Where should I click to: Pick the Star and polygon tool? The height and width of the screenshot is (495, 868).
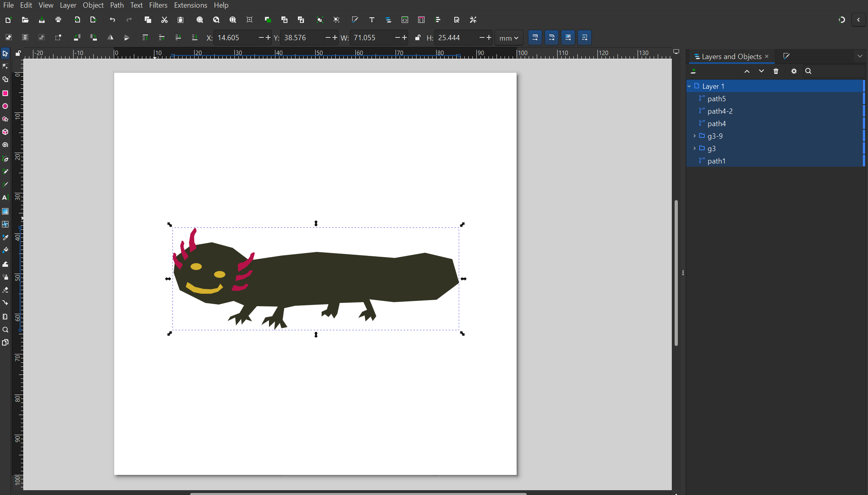tap(5, 119)
